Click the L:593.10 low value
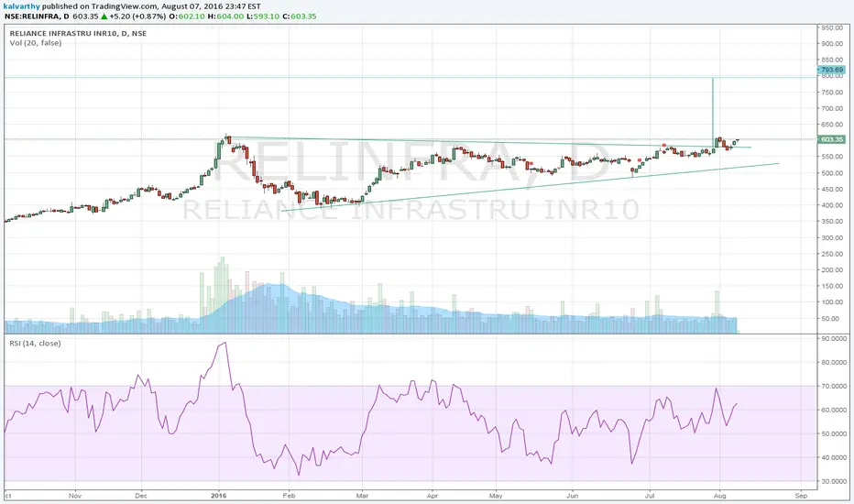This screenshot has width=854, height=504. click(x=263, y=16)
